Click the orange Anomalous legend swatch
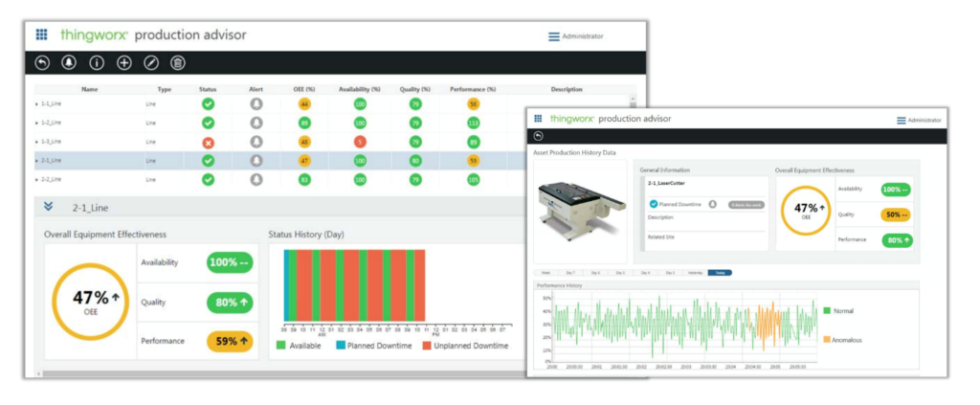The width and height of the screenshot is (980, 405). [x=827, y=340]
